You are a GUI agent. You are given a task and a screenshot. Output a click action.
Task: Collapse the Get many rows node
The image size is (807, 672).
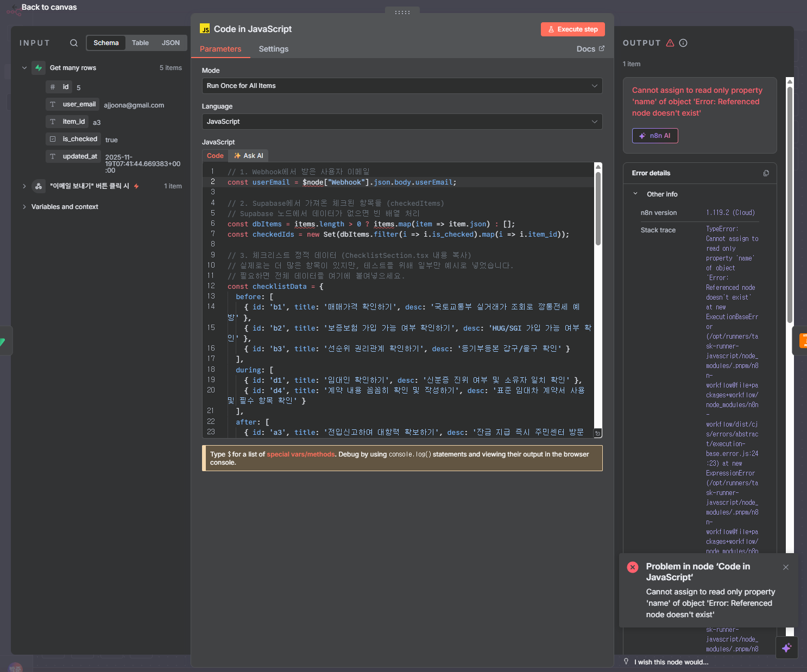pos(24,68)
